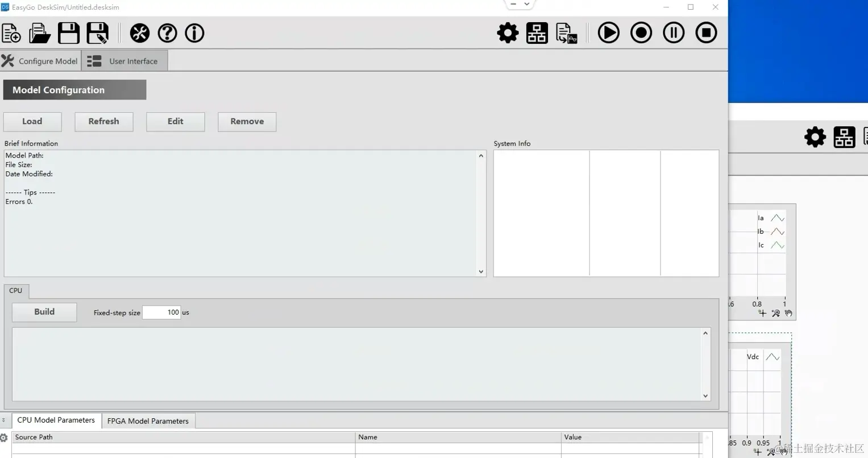Click the Brief Information scroll down arrow
The image size is (868, 458).
point(481,272)
